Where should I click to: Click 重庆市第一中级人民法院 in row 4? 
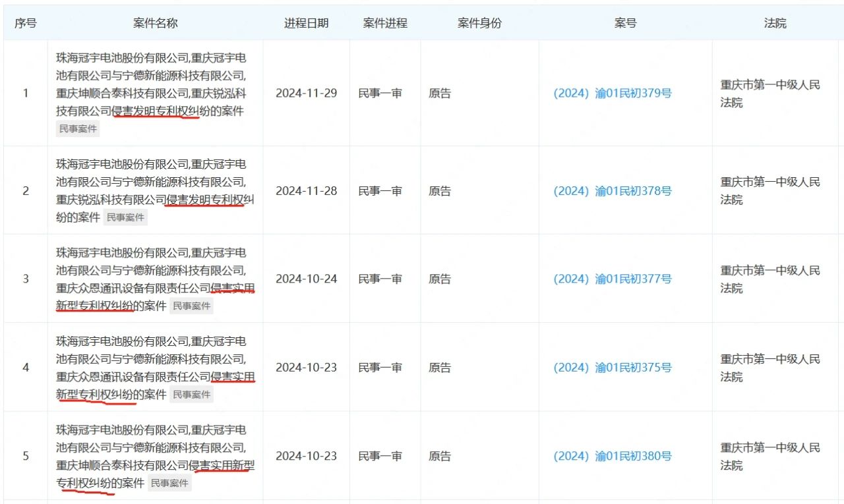tap(770, 368)
